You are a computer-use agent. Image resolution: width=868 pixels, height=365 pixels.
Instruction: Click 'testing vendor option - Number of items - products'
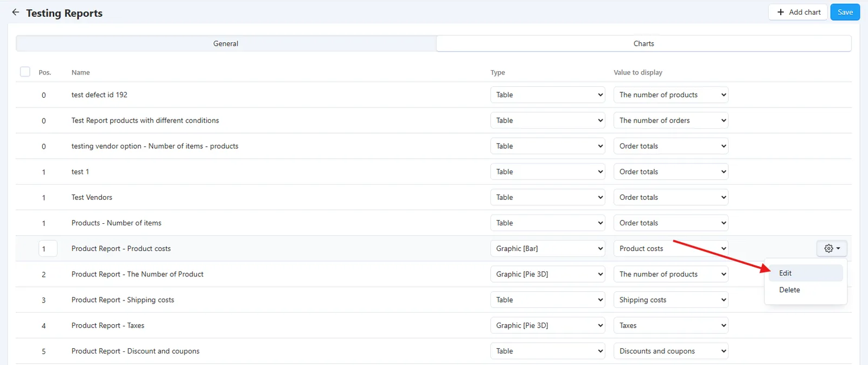155,146
